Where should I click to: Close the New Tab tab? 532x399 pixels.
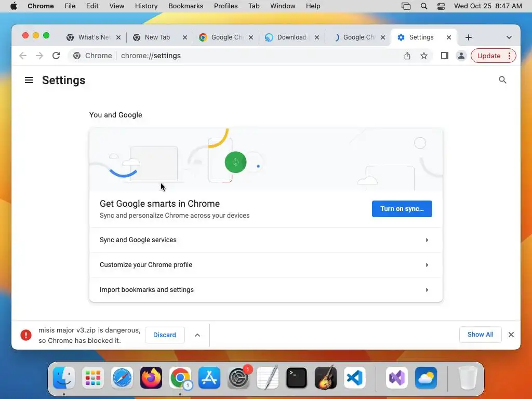(185, 37)
